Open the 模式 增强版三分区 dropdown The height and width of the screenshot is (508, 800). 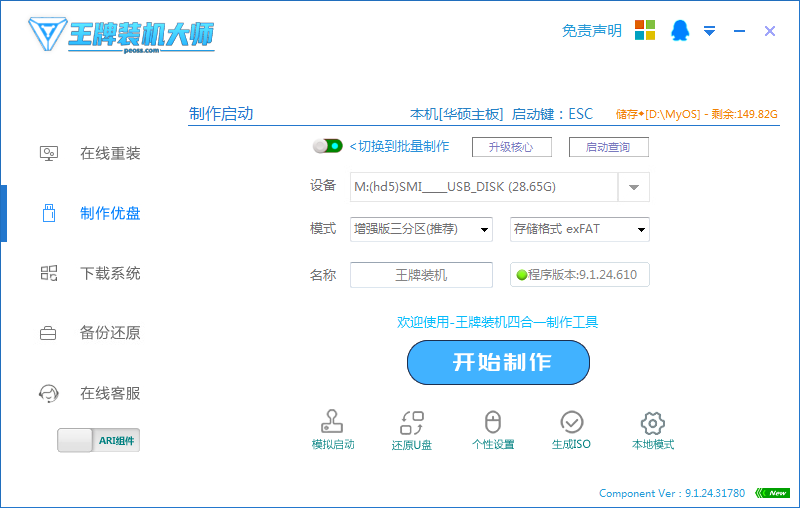(421, 230)
